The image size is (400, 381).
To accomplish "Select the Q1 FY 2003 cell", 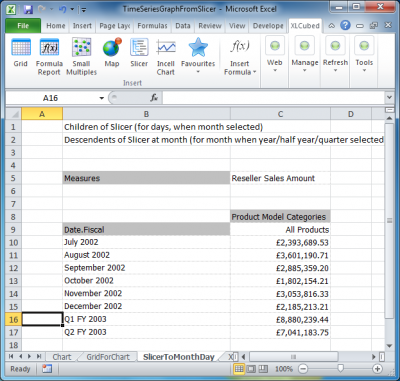I will pos(146,319).
